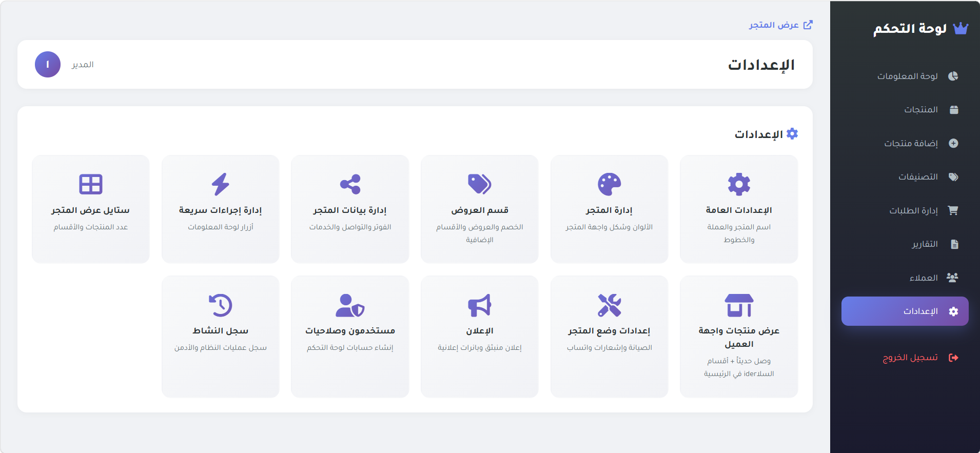Click share icon of إدارة بيانات المتجر
This screenshot has width=980, height=453.
point(350,184)
